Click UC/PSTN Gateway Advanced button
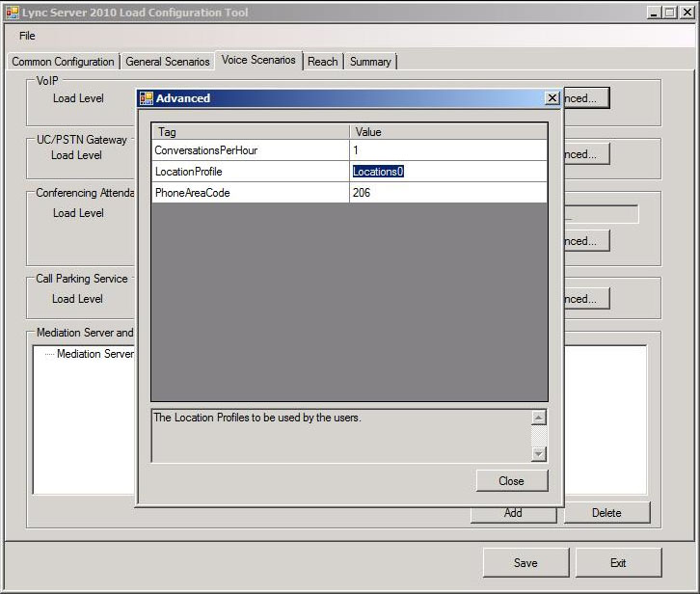This screenshot has width=700, height=594. pos(586,154)
